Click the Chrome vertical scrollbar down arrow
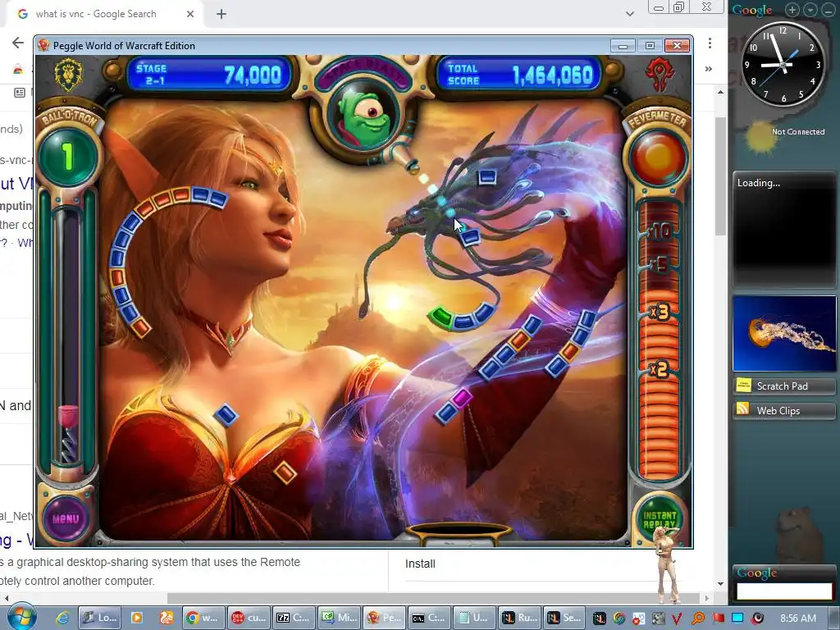The width and height of the screenshot is (840, 630). [x=720, y=584]
